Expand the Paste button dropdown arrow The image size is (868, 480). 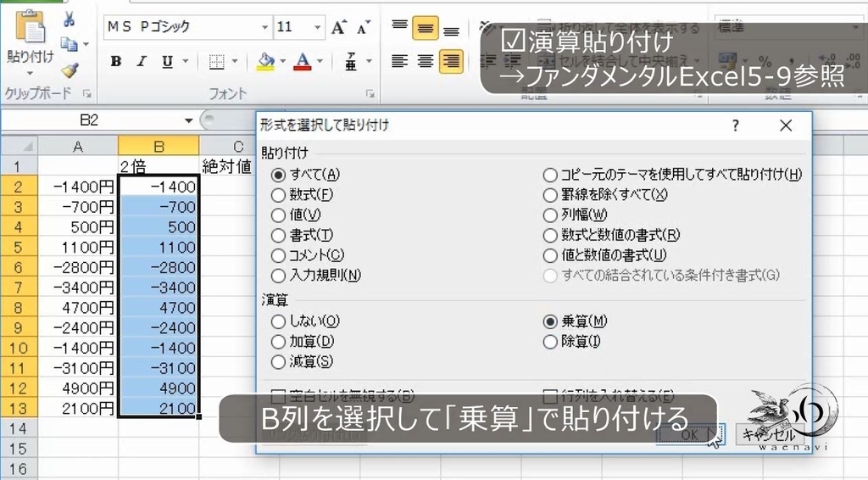click(x=30, y=73)
